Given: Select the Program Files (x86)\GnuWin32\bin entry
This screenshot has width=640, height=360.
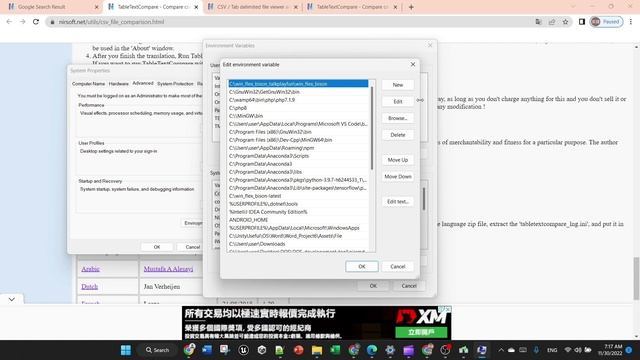Looking at the screenshot, I should [298, 132].
